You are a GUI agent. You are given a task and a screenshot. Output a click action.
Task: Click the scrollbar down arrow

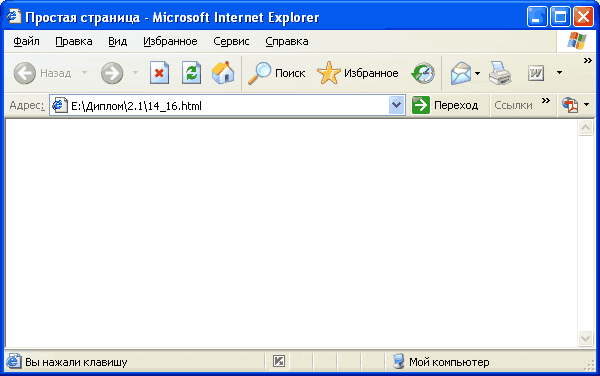(x=585, y=338)
